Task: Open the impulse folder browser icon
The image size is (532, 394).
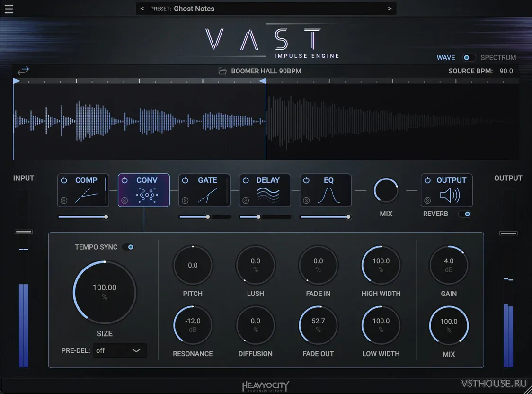Action: tap(222, 71)
